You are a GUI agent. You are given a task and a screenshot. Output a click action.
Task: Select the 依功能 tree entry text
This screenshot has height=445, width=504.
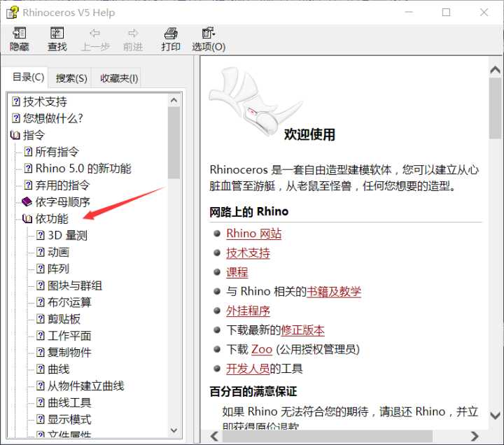point(51,219)
